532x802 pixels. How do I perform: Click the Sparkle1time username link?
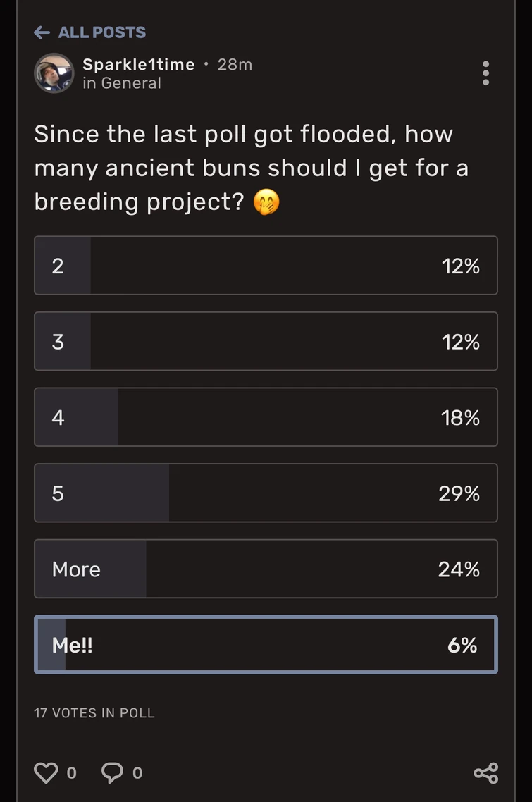pos(140,64)
